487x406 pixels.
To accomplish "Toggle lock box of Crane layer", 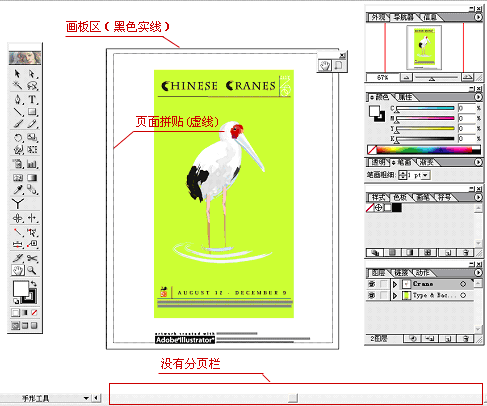I will [384, 284].
